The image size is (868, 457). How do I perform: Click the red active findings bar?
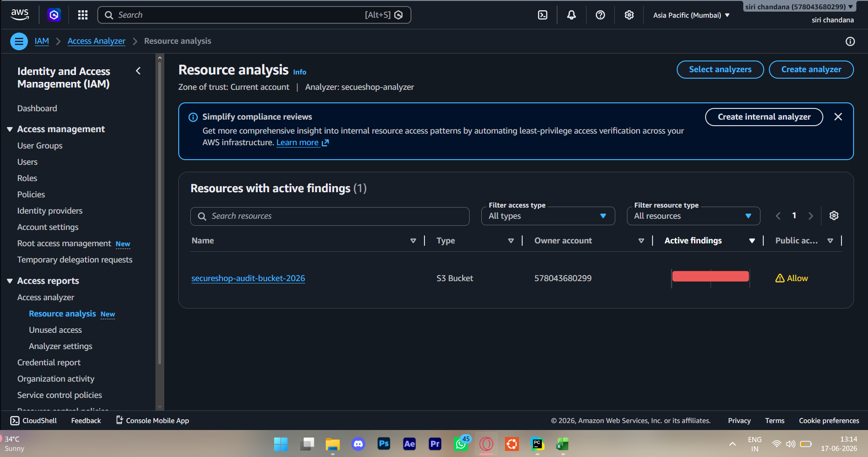[711, 276]
